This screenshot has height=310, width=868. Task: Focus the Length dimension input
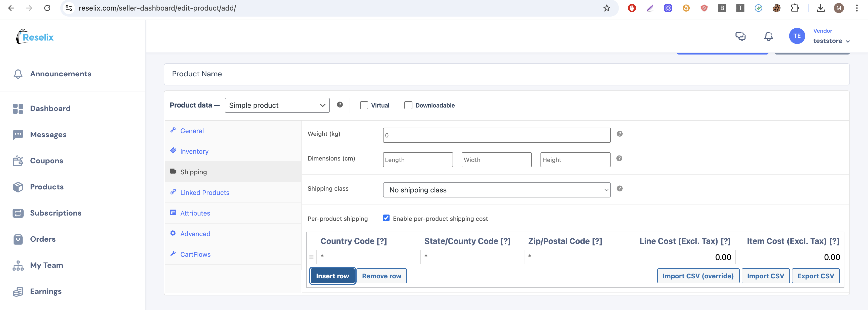(418, 160)
